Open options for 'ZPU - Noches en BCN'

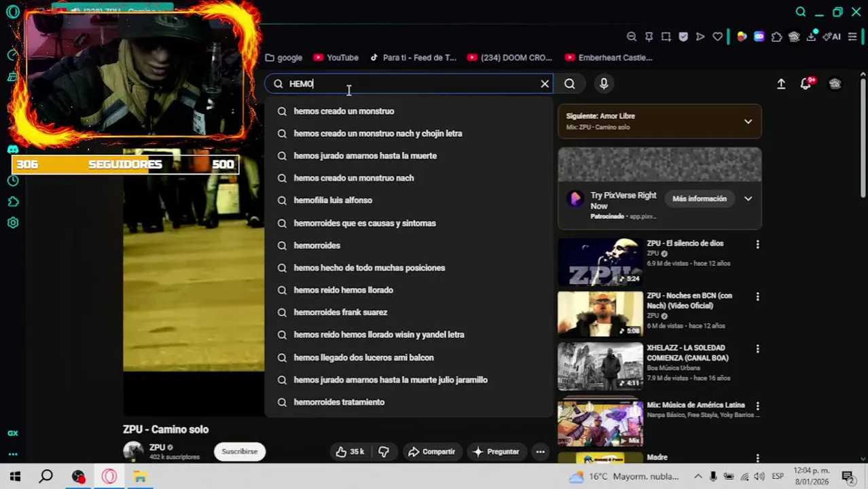[x=757, y=297]
